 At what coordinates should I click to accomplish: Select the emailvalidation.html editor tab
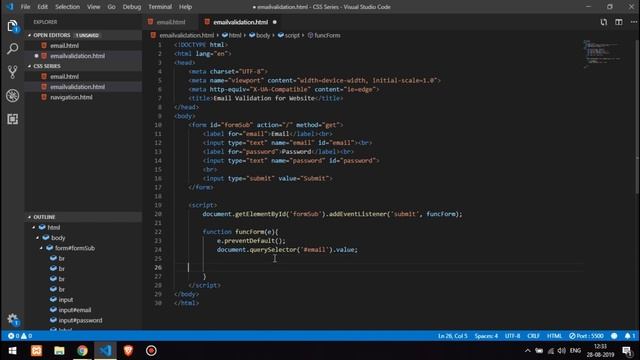240,22
